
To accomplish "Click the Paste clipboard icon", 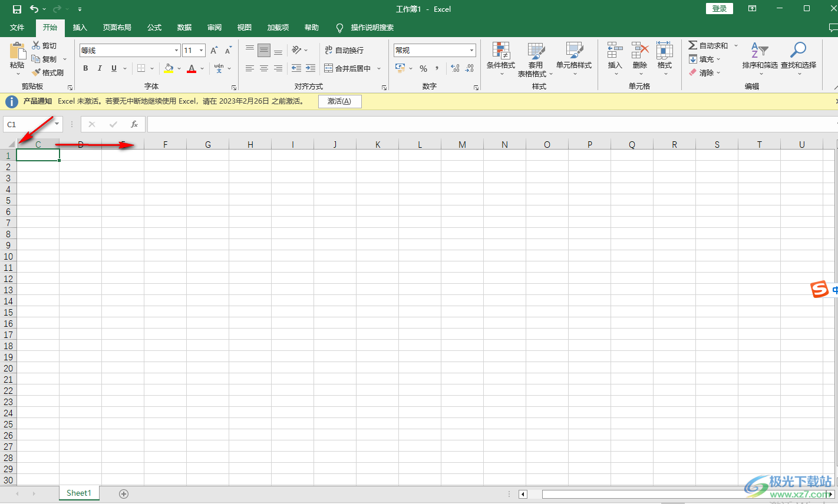I will pyautogui.click(x=18, y=51).
